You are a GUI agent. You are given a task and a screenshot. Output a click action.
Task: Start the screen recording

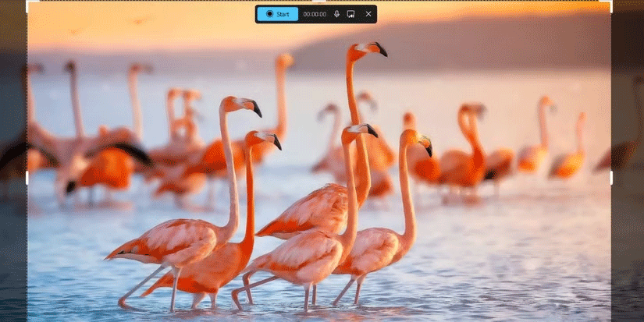pyautogui.click(x=277, y=14)
